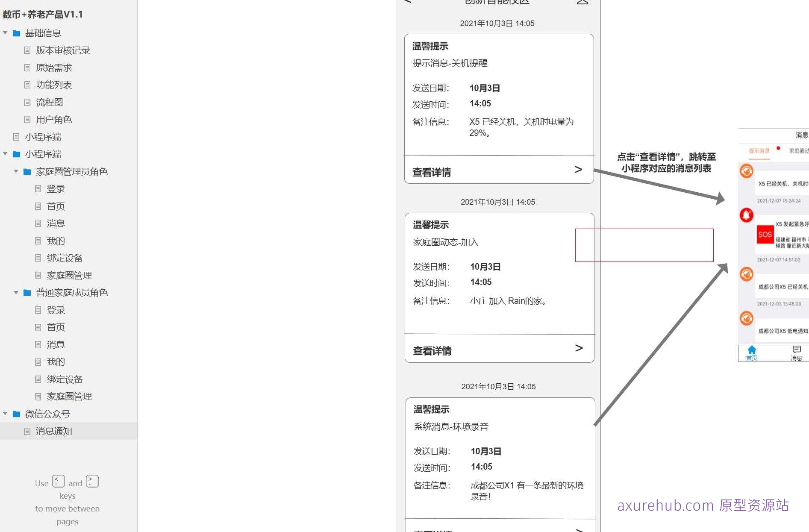
Task: Click the share icon atop the wireframe phone
Action: (x=582, y=2)
